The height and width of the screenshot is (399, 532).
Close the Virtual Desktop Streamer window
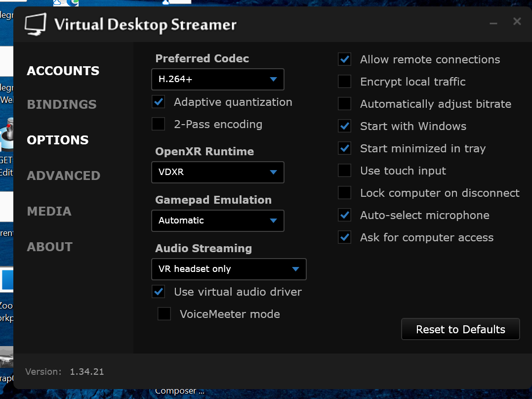[x=517, y=21]
